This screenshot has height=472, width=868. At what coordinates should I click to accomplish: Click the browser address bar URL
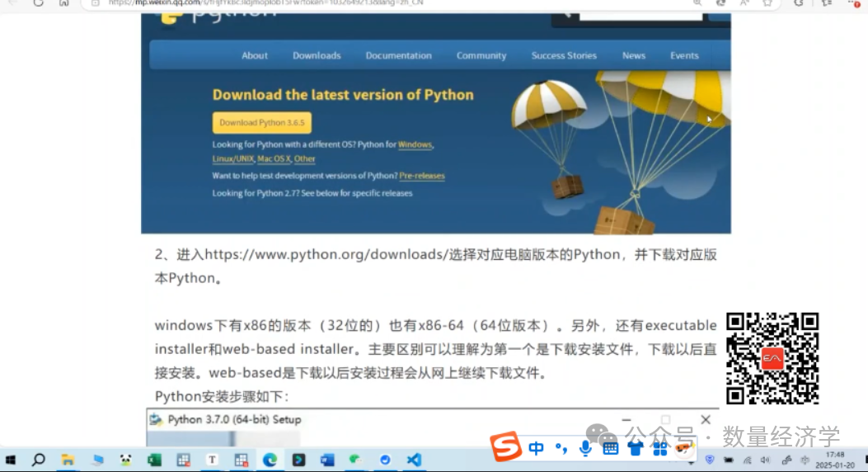[265, 2]
